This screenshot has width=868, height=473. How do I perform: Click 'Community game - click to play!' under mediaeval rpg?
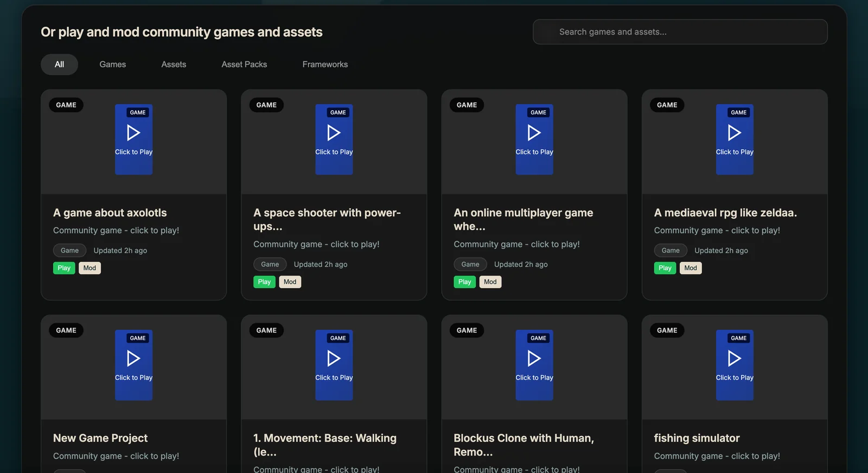(x=717, y=231)
